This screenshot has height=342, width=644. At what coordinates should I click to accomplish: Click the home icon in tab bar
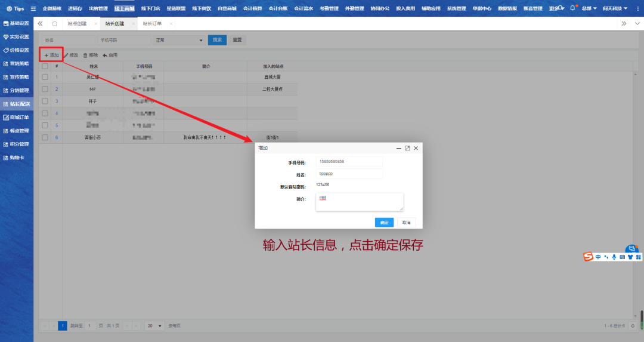coord(55,23)
